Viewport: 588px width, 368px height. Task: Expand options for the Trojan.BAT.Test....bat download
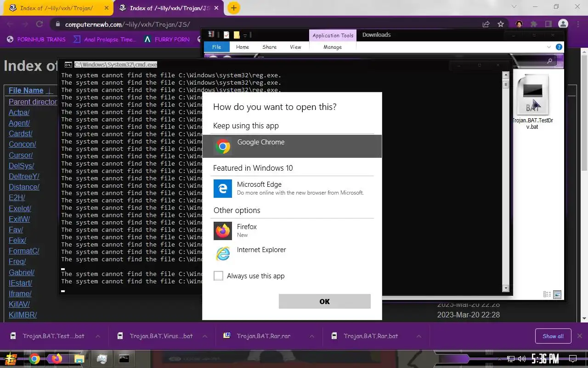(x=98, y=336)
